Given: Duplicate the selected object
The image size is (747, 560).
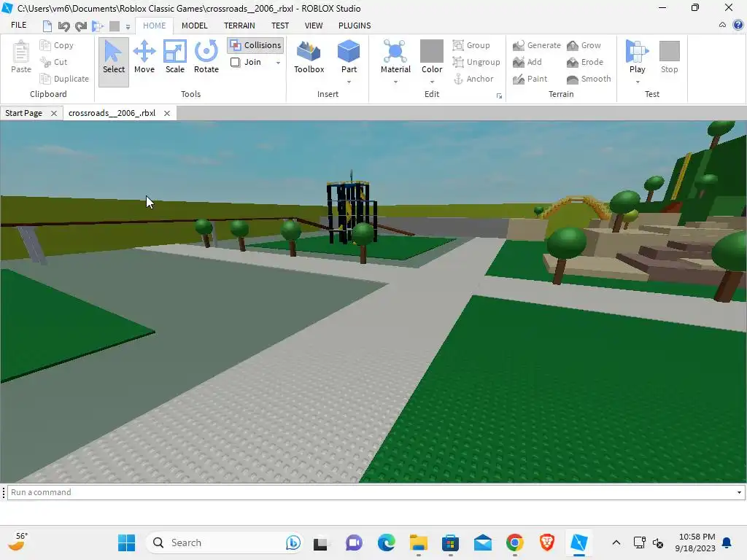Looking at the screenshot, I should [x=65, y=79].
